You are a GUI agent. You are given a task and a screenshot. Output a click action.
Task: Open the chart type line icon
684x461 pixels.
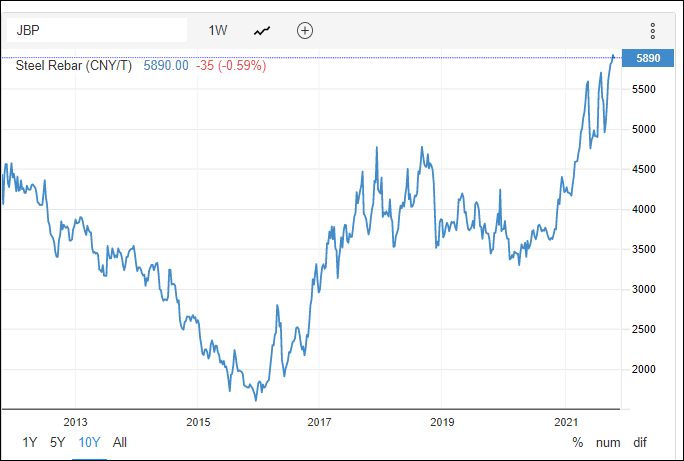(262, 30)
